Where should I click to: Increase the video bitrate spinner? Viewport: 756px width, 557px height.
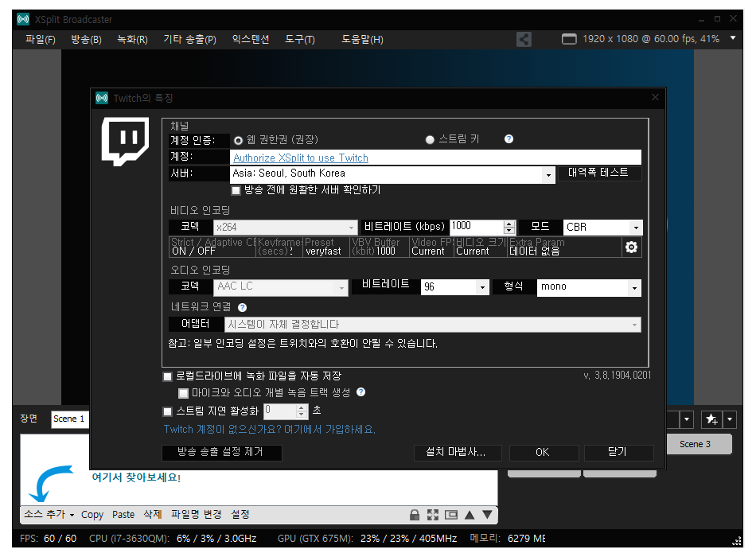[509, 224]
